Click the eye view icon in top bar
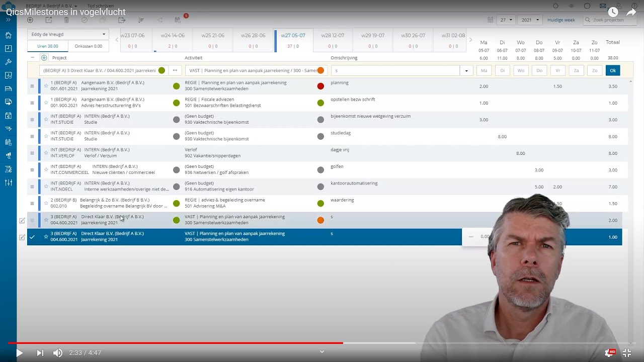644x362 pixels. pos(571,6)
